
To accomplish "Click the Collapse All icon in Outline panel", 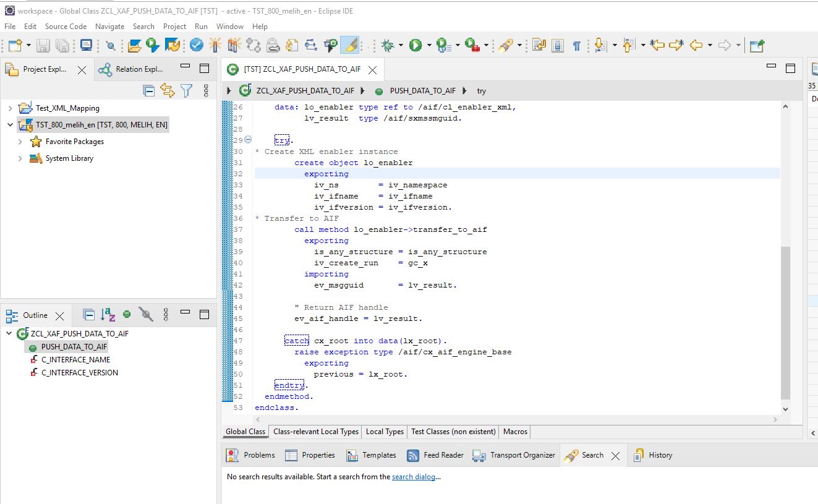I will pos(89,315).
